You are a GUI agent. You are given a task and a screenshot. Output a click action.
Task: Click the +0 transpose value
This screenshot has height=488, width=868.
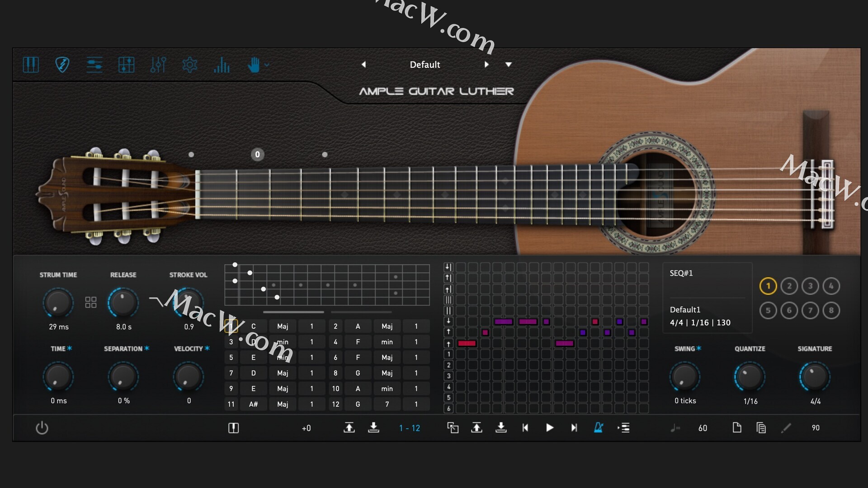tap(306, 428)
